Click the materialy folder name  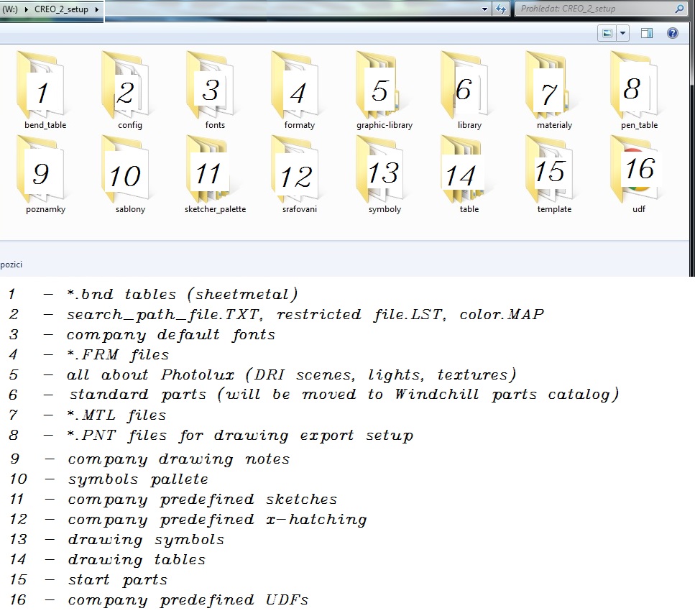click(555, 125)
